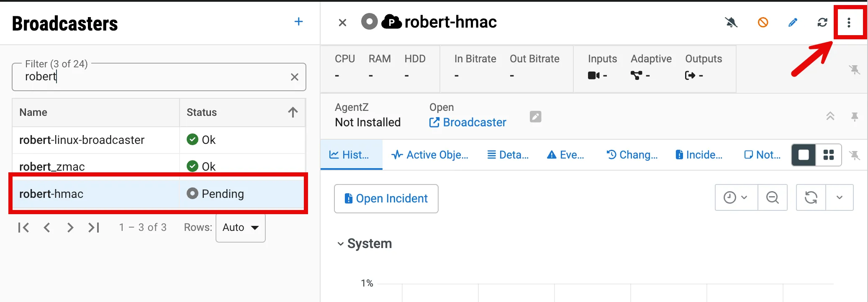This screenshot has height=302, width=868.
Task: Go to last page of results
Action: pos(94,228)
